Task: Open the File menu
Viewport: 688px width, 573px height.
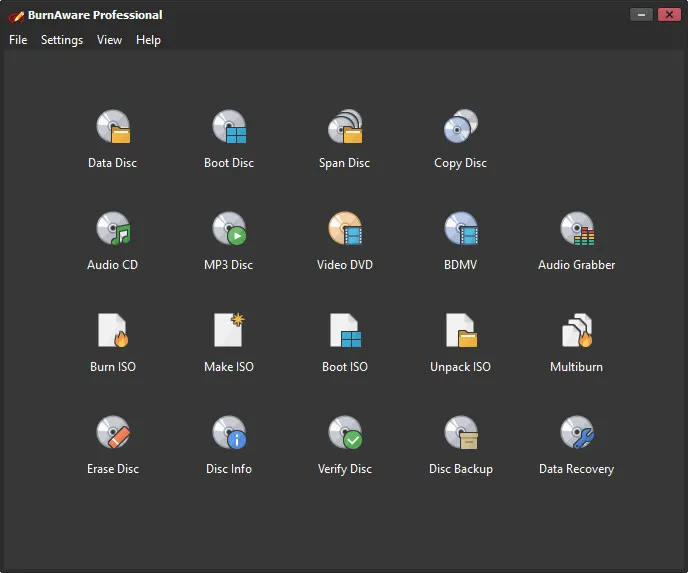Action: pos(18,40)
